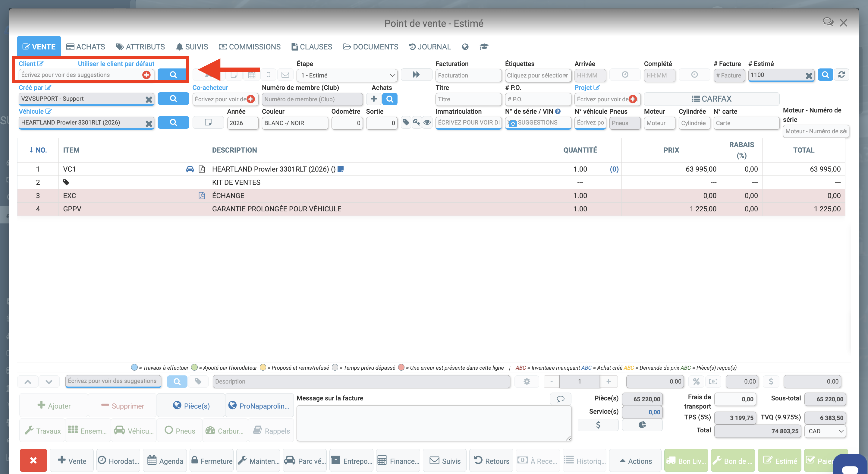The width and height of the screenshot is (868, 474).
Task: Click the green Estimé button
Action: tap(780, 461)
